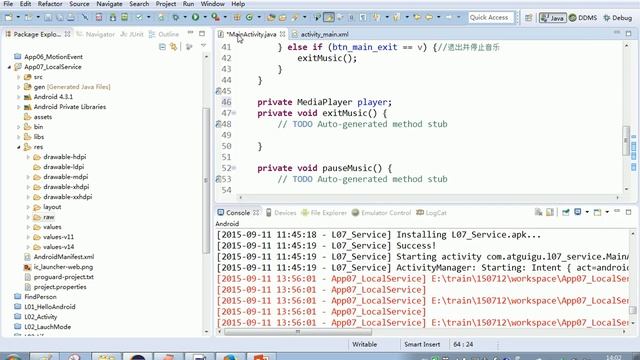Toggle Mark Occurrences highlighted toolbar button
Viewport: 640px width, 360px height.
[x=329, y=17]
